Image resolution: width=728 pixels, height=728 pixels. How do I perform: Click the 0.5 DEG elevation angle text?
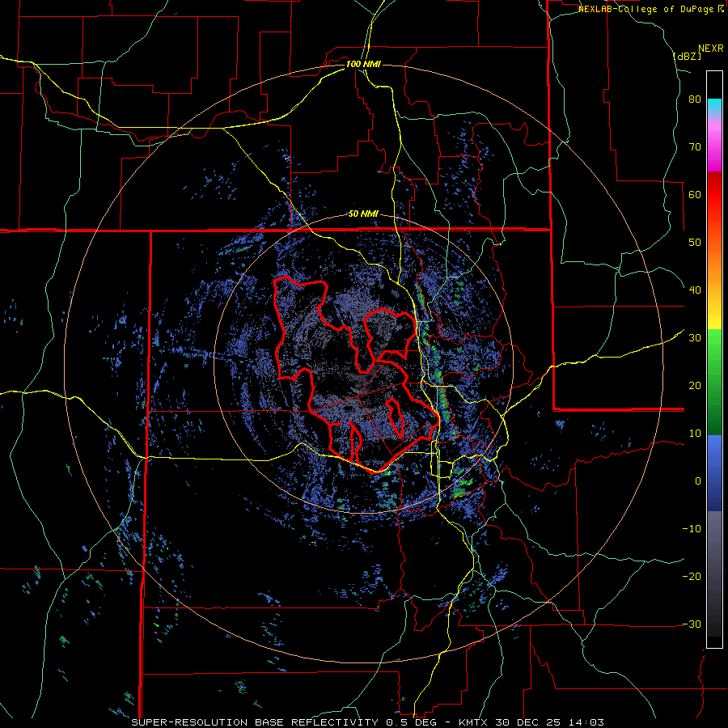(412, 722)
